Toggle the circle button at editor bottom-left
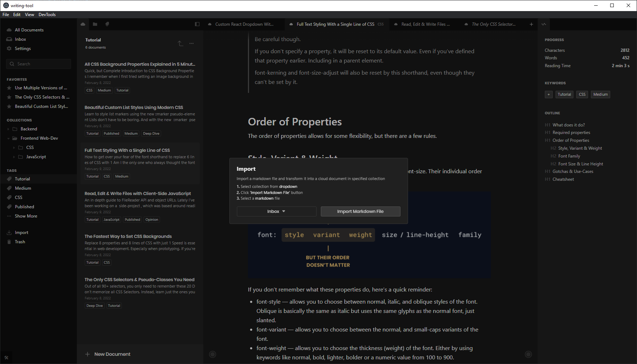 213,354
